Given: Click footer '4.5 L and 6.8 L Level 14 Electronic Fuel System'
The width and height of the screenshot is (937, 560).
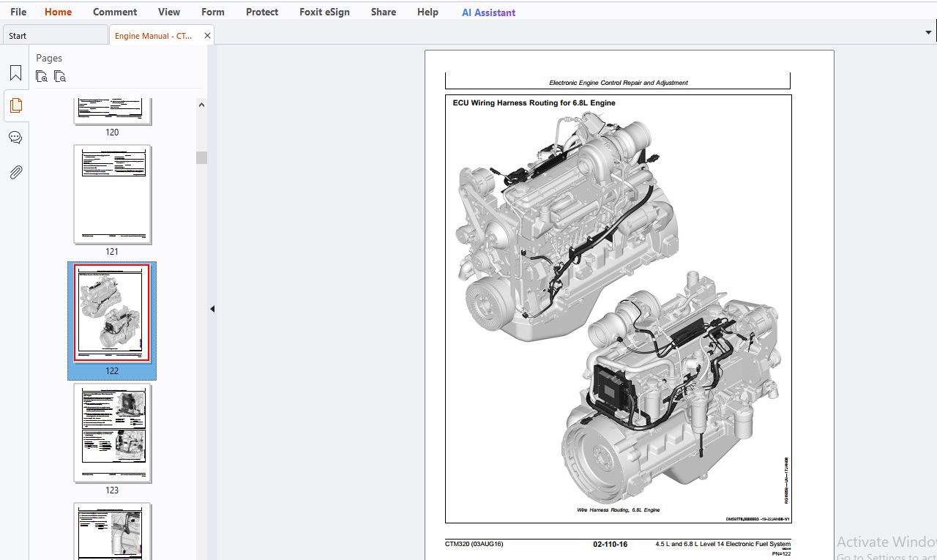Looking at the screenshot, I should point(723,544).
